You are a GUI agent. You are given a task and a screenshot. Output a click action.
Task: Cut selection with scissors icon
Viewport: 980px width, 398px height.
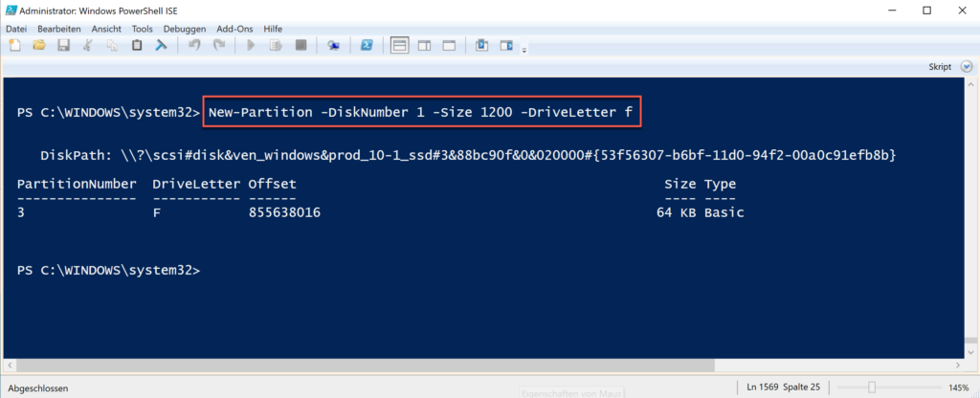[x=88, y=45]
